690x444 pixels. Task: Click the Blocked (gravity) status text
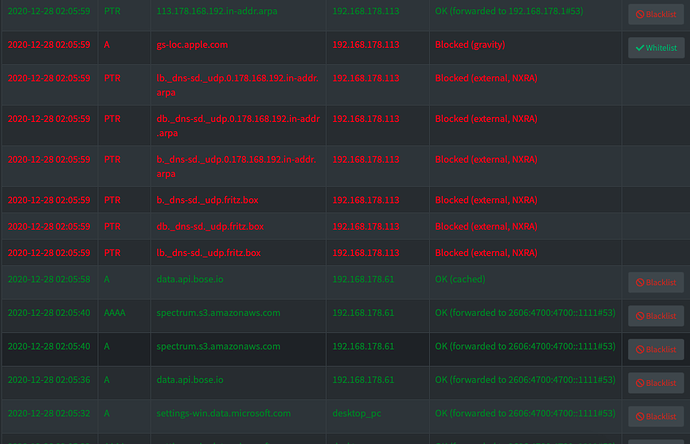[x=470, y=44]
